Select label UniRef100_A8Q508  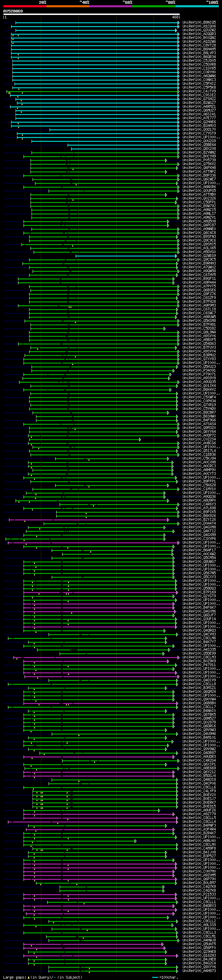click(x=199, y=221)
